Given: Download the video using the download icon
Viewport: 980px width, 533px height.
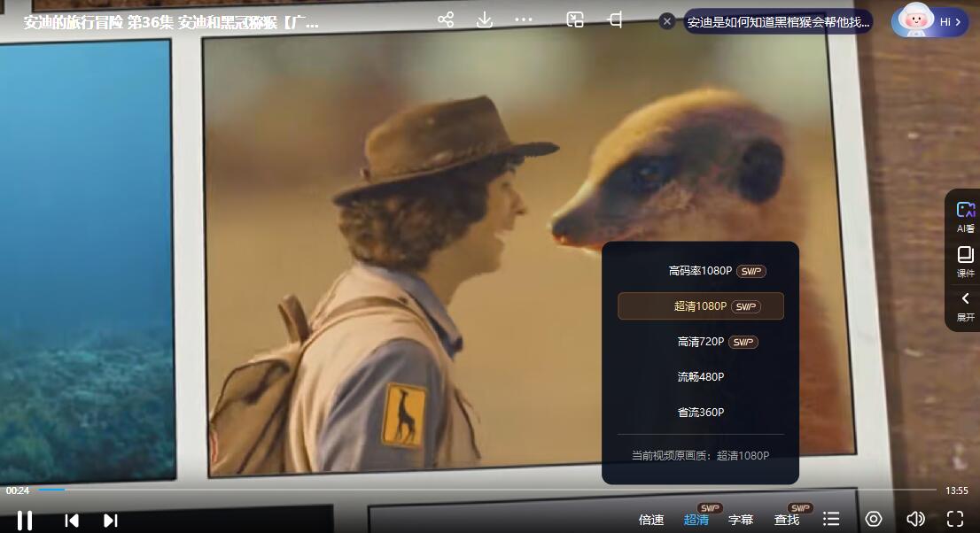Looking at the screenshot, I should coord(485,20).
